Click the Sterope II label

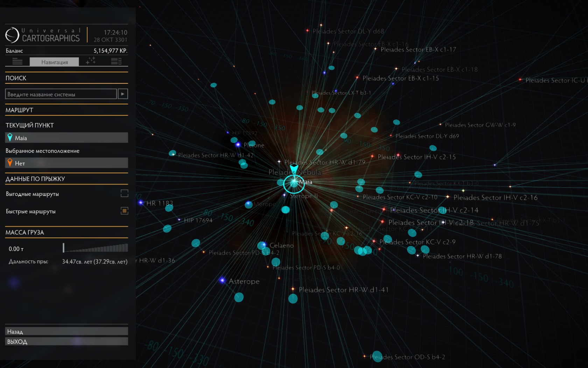point(304,196)
